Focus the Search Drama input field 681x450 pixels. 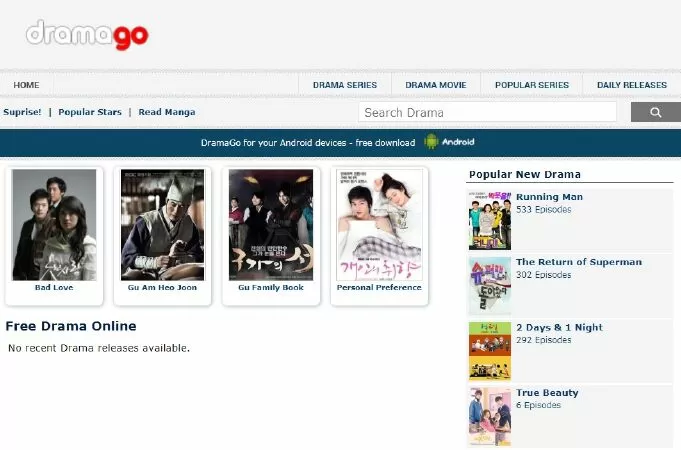click(x=487, y=112)
